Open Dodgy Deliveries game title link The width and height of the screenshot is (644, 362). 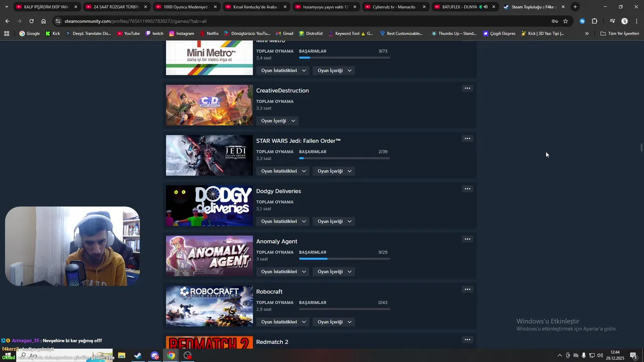[x=278, y=191]
